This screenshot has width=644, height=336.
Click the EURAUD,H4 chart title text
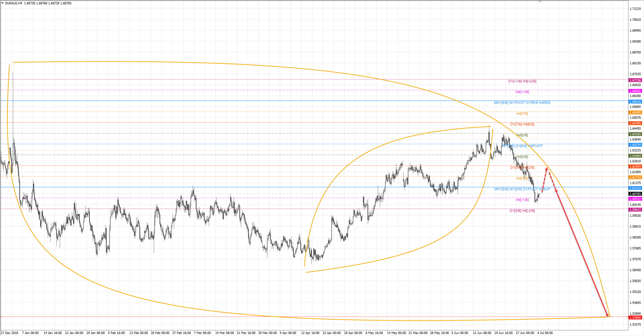pyautogui.click(x=13, y=3)
